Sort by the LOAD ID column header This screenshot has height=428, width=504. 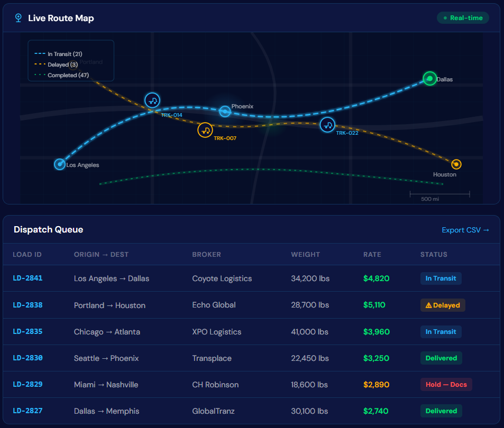(x=27, y=255)
